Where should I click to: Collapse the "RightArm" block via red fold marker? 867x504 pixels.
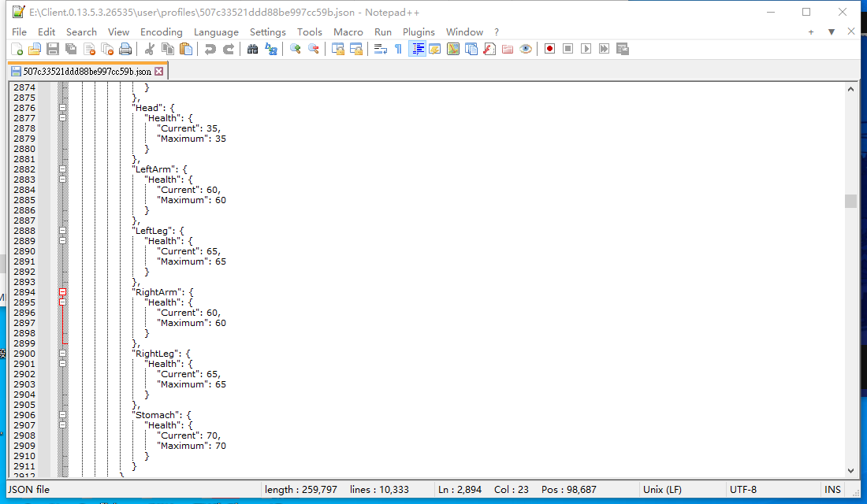(x=63, y=292)
